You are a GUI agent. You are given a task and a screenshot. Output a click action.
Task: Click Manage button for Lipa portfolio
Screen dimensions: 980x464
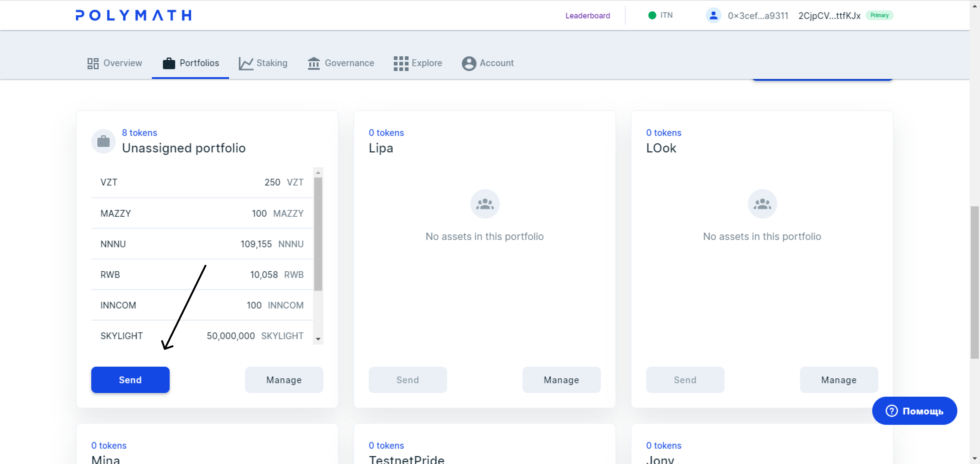[x=561, y=380]
